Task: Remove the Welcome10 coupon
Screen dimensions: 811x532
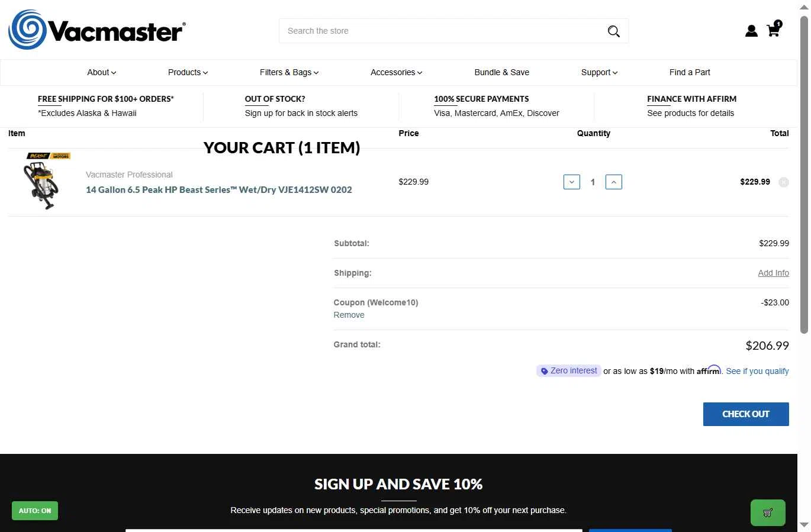Action: click(x=349, y=315)
